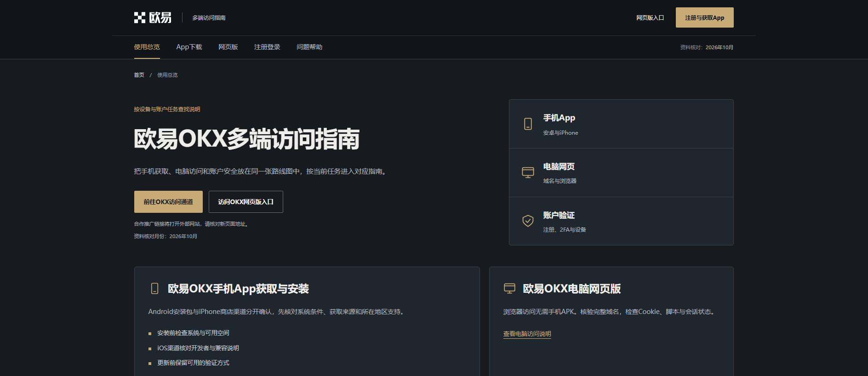Click the 按设备与账户任务查找说明 label
Image resolution: width=868 pixels, height=376 pixels.
coord(167,109)
